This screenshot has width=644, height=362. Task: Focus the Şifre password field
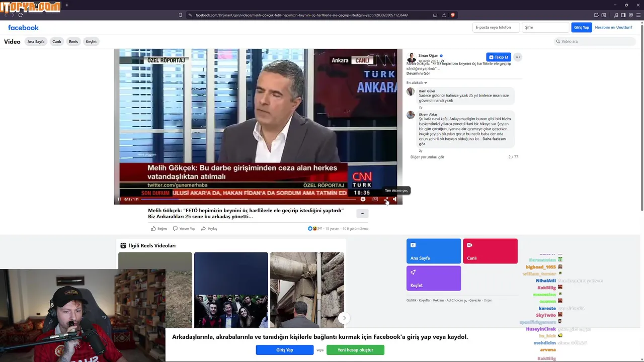click(x=545, y=27)
